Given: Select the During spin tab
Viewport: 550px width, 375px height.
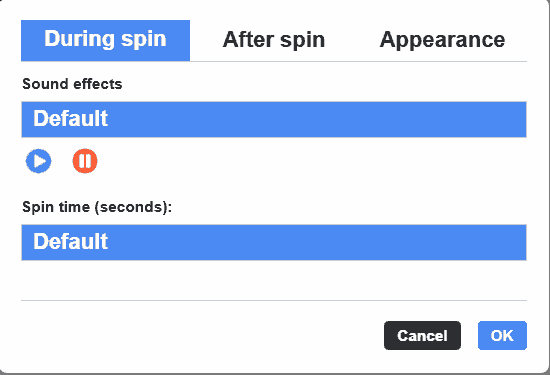Looking at the screenshot, I should (106, 40).
